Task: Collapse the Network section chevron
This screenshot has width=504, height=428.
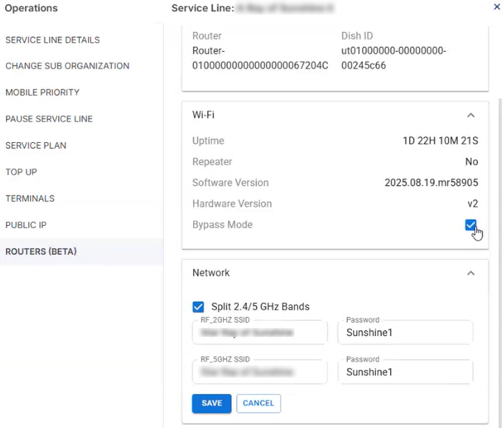Action: click(471, 273)
